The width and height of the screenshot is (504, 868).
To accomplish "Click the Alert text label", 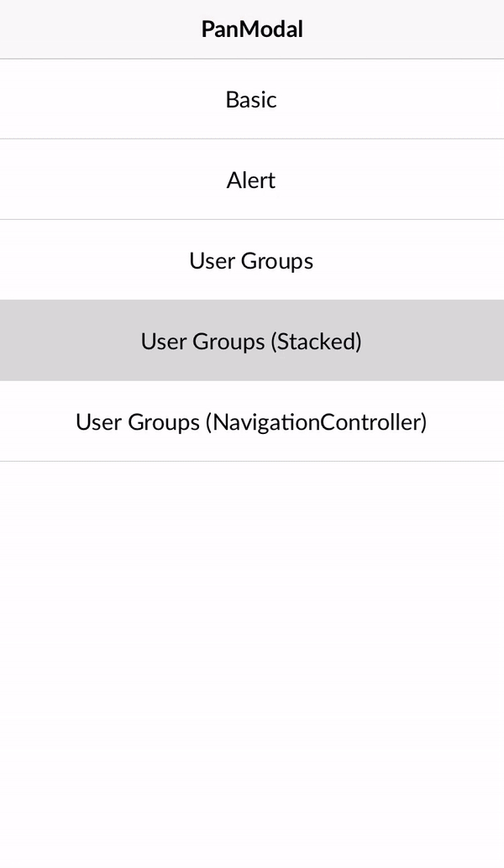I will [x=251, y=180].
